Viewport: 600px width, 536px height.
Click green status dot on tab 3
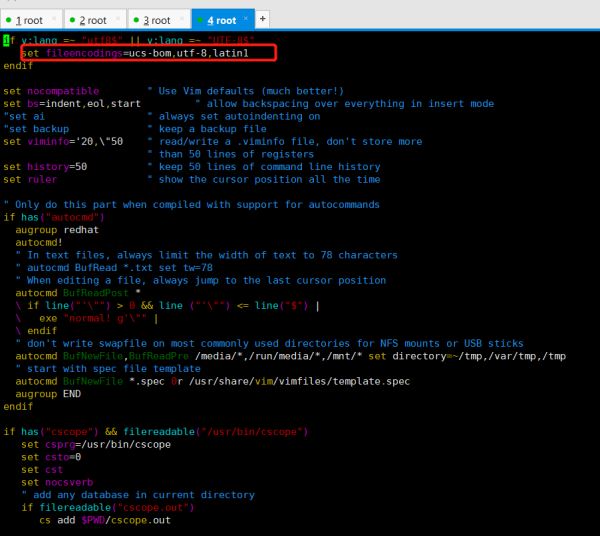tap(135, 20)
